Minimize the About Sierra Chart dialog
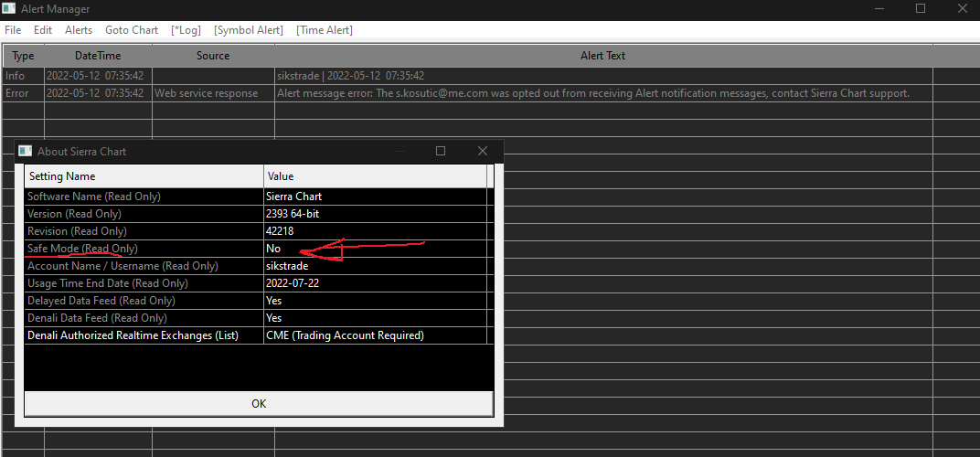Image resolution: width=980 pixels, height=457 pixels. pos(399,152)
